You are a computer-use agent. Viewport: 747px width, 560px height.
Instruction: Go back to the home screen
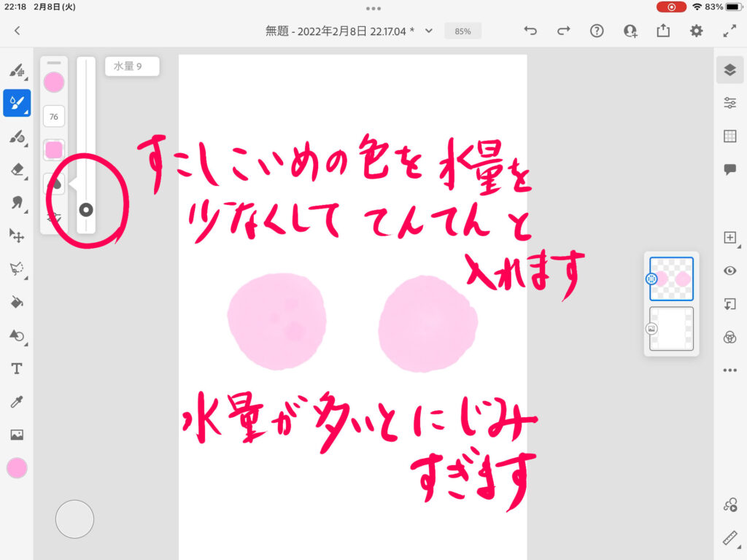click(x=17, y=31)
